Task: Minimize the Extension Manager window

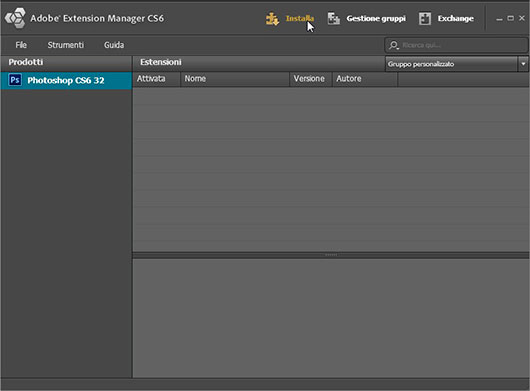Action: click(x=499, y=19)
